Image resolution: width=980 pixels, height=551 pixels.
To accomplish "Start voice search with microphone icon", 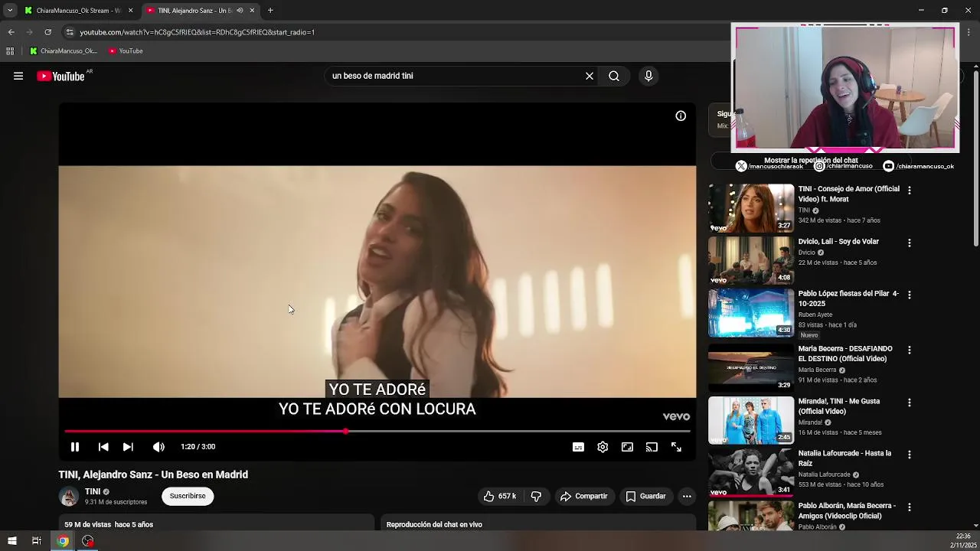I will point(648,76).
